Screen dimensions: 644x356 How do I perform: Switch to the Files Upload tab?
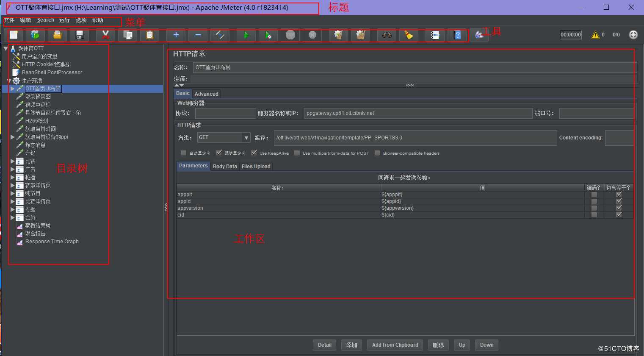[256, 167]
